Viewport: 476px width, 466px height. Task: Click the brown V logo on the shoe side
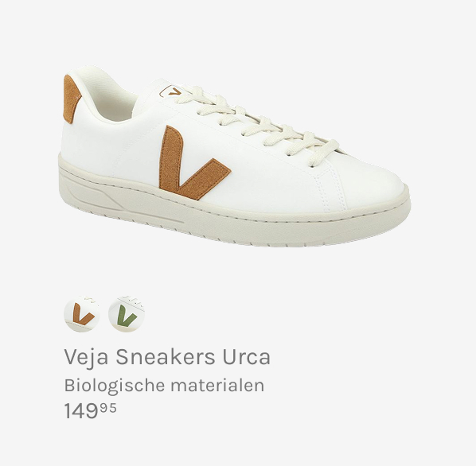pos(193,164)
